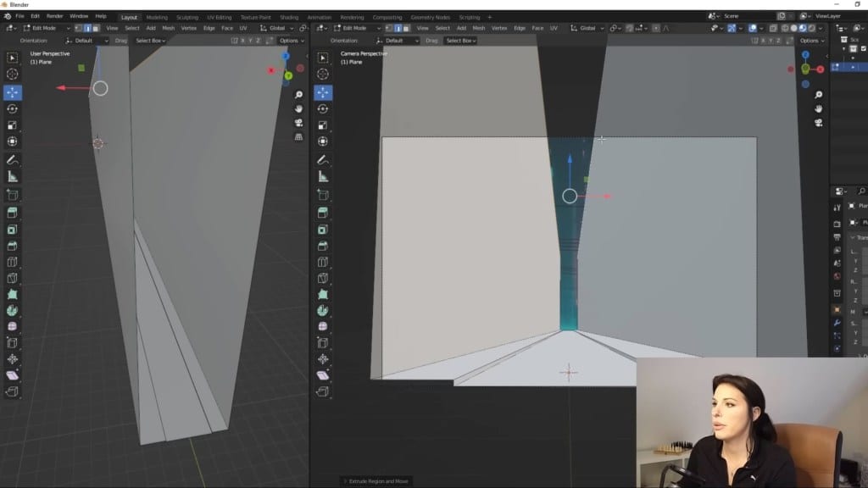Select the Knife tool in left viewport

point(12,278)
